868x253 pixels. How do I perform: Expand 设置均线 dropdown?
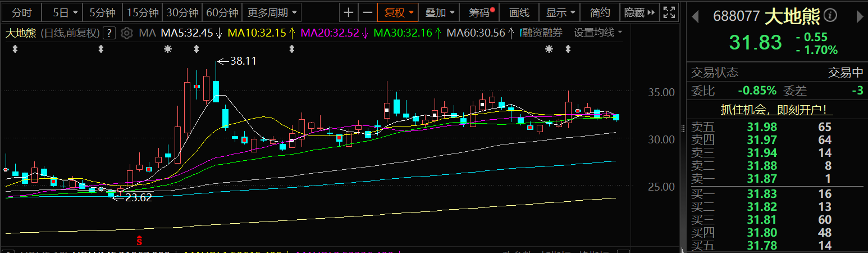point(598,33)
